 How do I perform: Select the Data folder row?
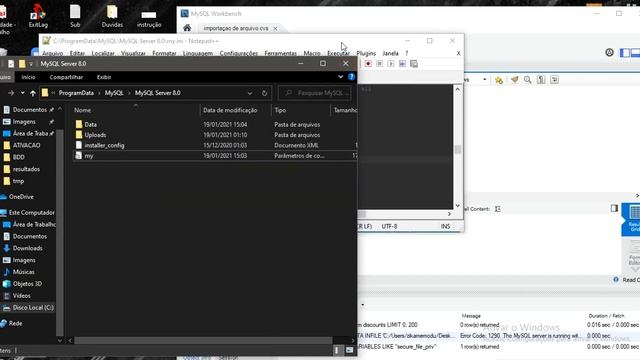[x=215, y=124]
